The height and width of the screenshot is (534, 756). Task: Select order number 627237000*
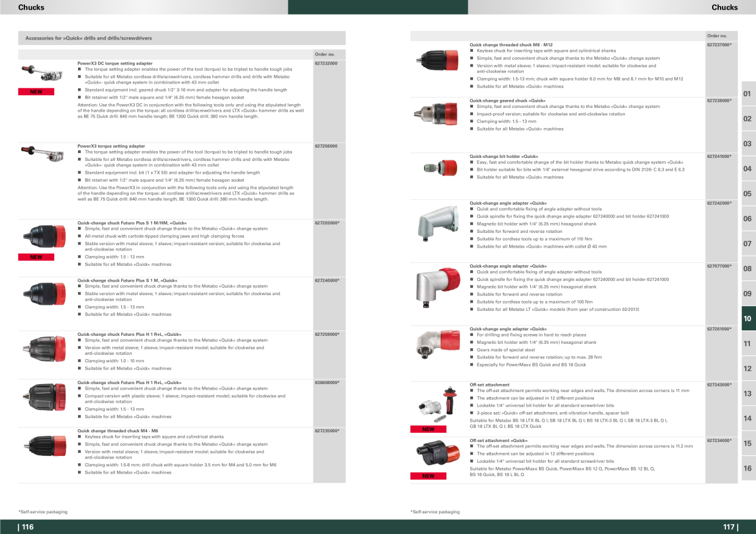(x=719, y=44)
